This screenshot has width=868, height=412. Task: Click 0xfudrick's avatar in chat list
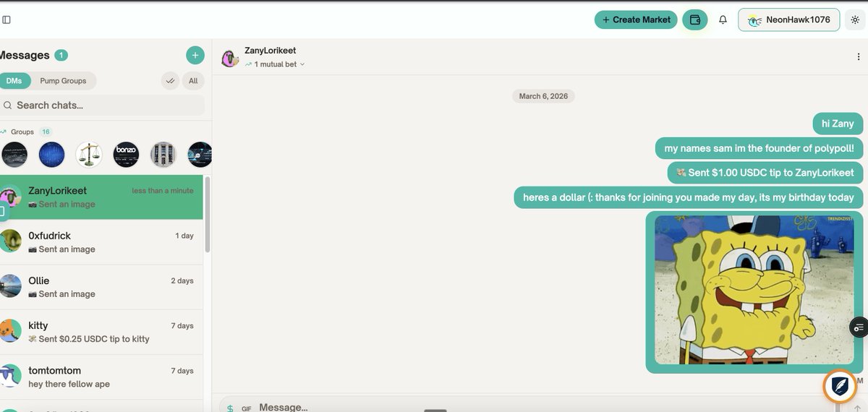pyautogui.click(x=9, y=241)
